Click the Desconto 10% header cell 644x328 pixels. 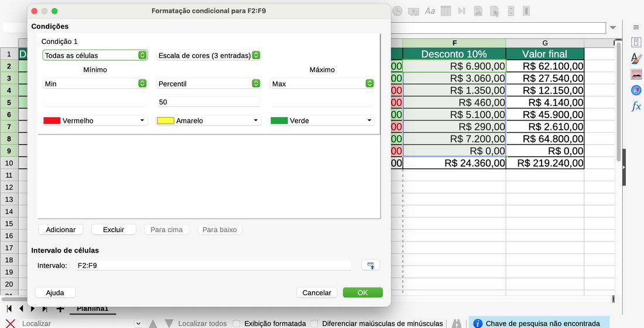[454, 54]
